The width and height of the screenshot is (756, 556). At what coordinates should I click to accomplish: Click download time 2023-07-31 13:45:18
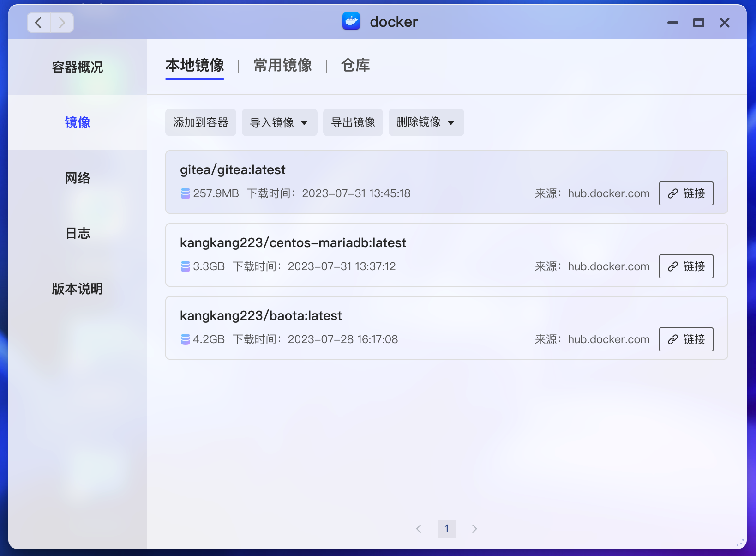point(356,193)
